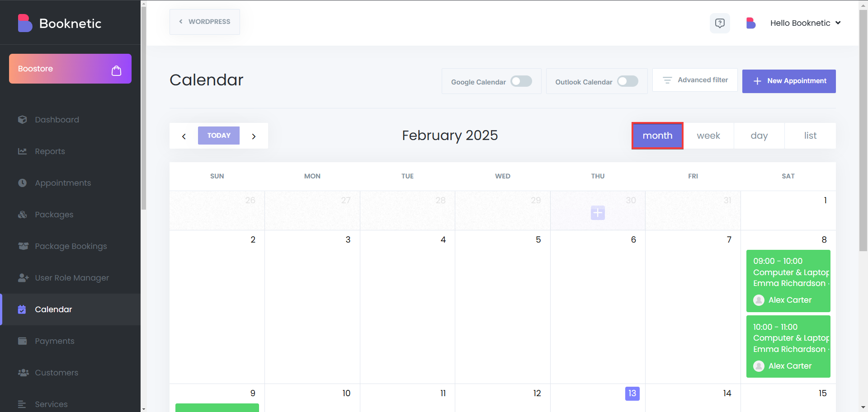The width and height of the screenshot is (868, 412).
Task: Click the Boostore shopping bag icon
Action: 116,70
